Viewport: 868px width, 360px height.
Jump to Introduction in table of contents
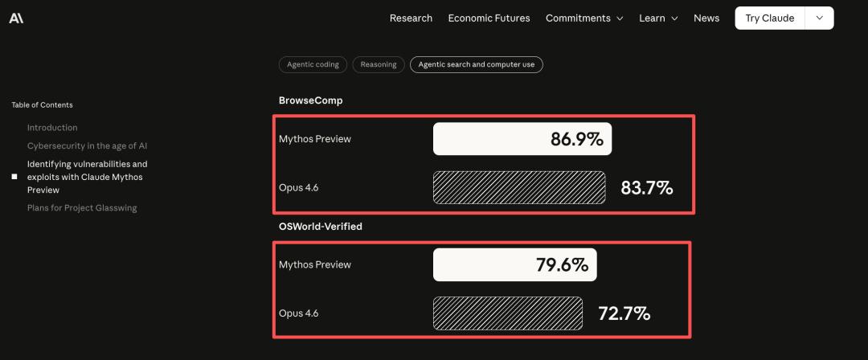tap(52, 128)
